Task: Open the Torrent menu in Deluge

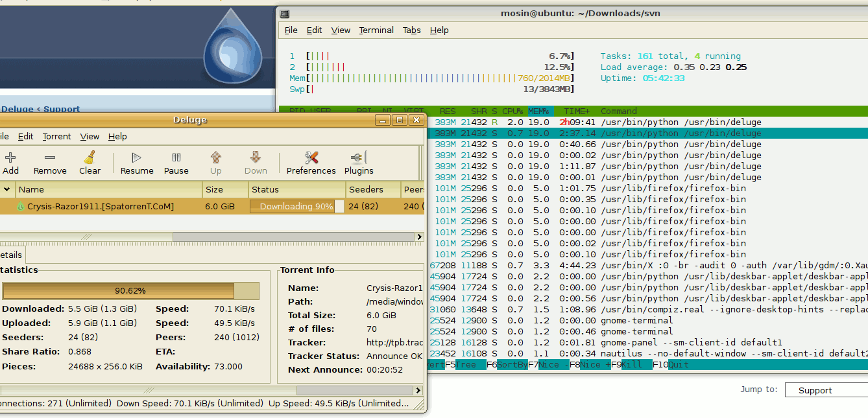Action: [x=57, y=136]
